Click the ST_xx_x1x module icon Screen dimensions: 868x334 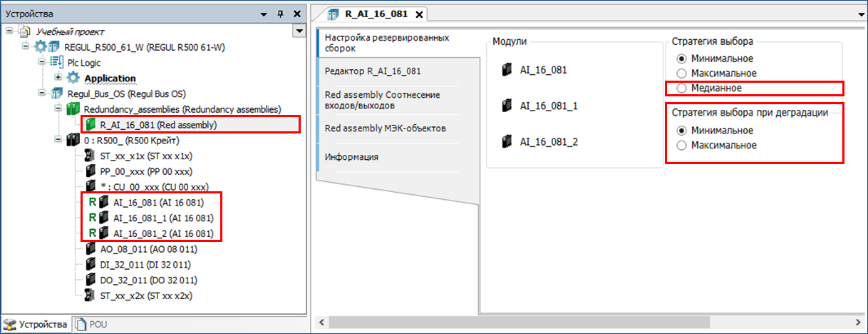point(90,156)
